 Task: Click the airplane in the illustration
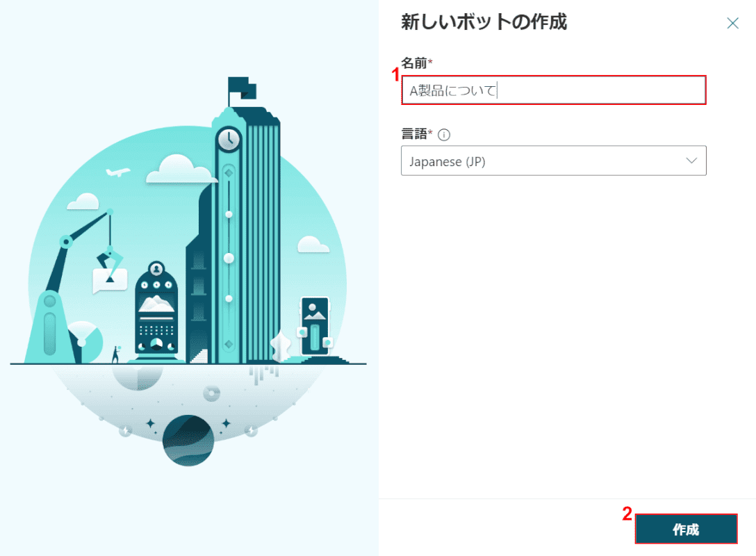[x=117, y=172]
